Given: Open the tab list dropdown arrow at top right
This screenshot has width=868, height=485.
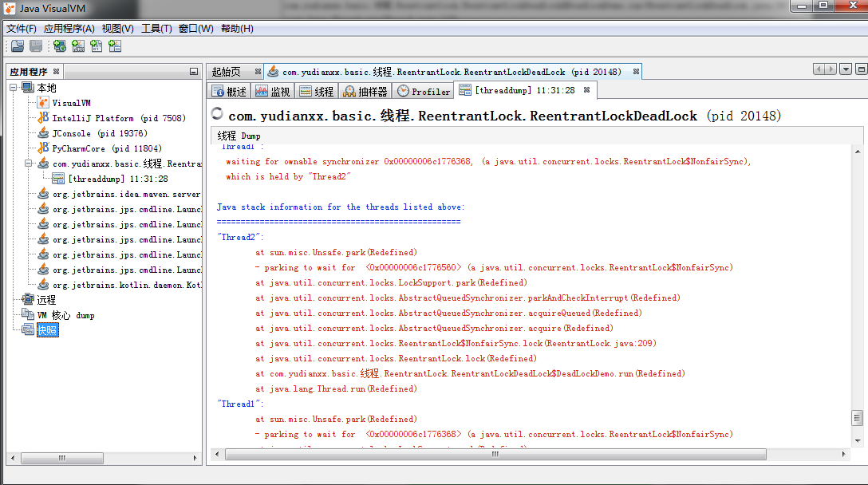Looking at the screenshot, I should click(x=846, y=70).
